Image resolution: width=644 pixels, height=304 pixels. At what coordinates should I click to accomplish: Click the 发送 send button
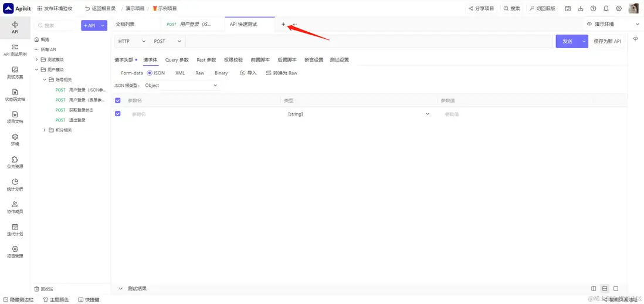[x=567, y=41]
